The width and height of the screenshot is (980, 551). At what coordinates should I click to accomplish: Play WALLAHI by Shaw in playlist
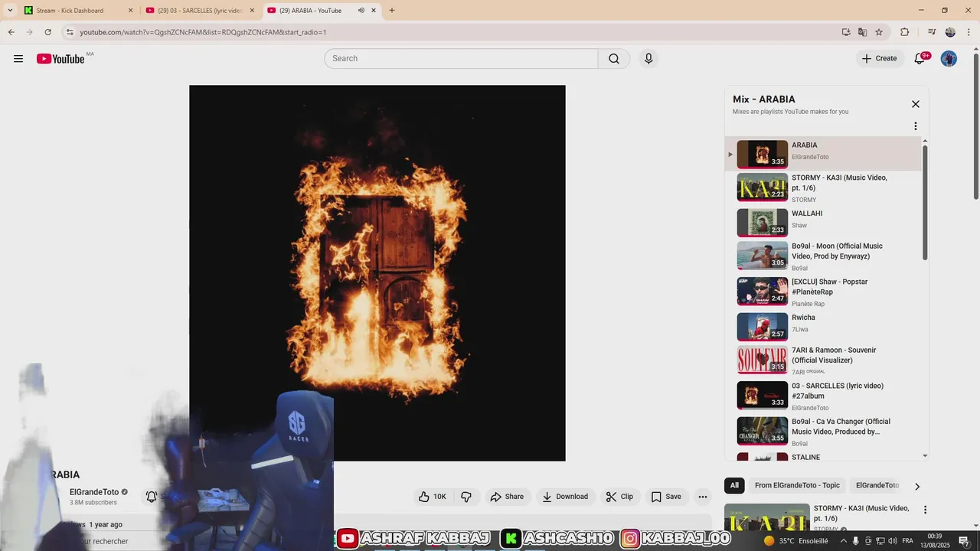coord(824,223)
